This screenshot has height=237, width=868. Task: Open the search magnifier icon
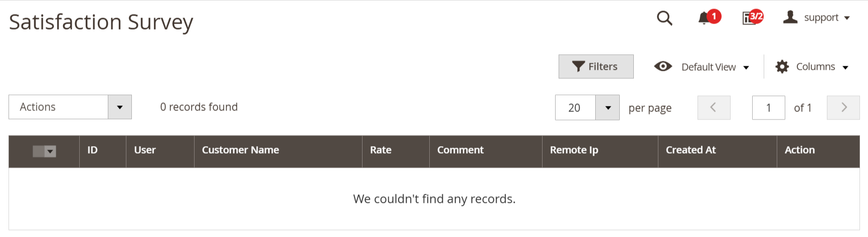[664, 18]
